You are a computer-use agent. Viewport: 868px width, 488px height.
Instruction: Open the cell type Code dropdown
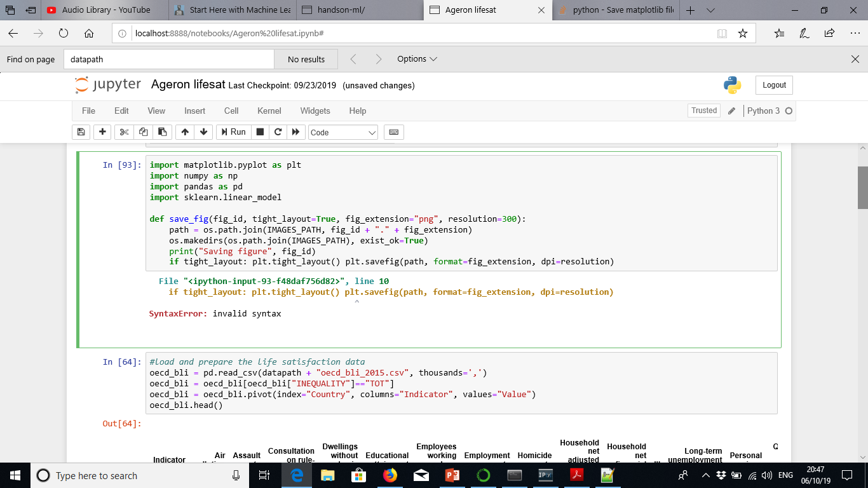tap(342, 132)
